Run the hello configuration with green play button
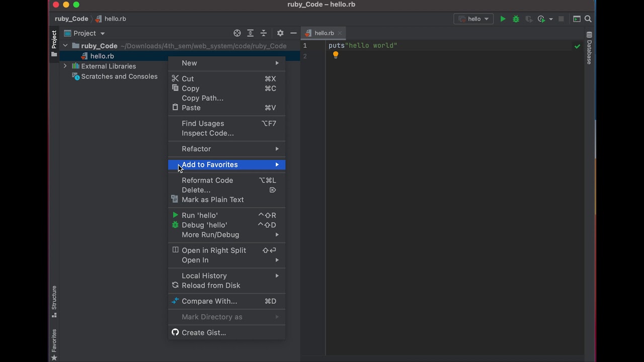The width and height of the screenshot is (644, 362). point(503,19)
